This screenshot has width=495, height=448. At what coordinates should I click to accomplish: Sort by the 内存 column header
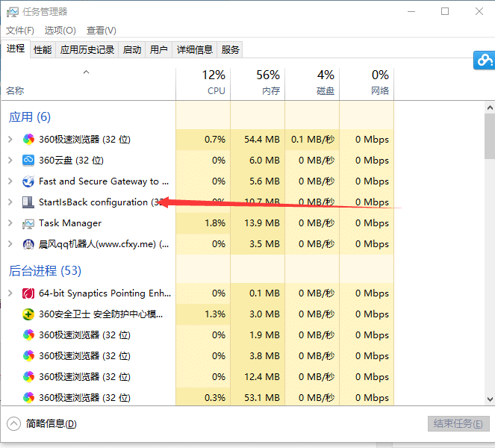[x=258, y=84]
